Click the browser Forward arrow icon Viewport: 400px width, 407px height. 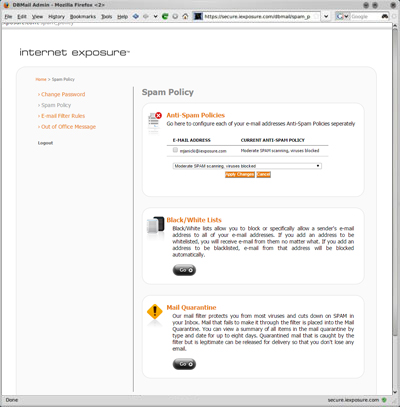pos(146,16)
